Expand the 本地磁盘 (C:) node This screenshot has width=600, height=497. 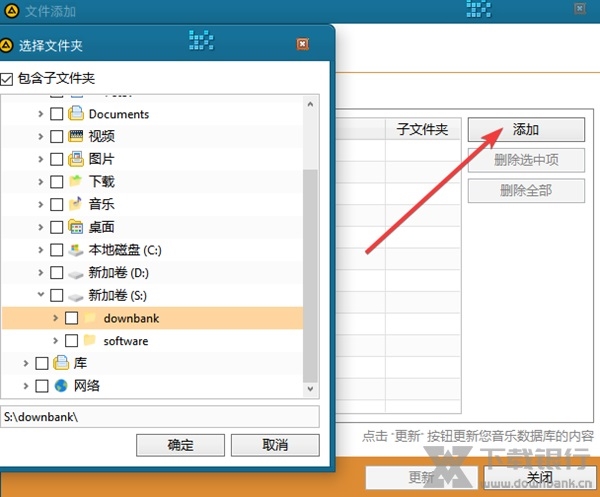pyautogui.click(x=41, y=250)
